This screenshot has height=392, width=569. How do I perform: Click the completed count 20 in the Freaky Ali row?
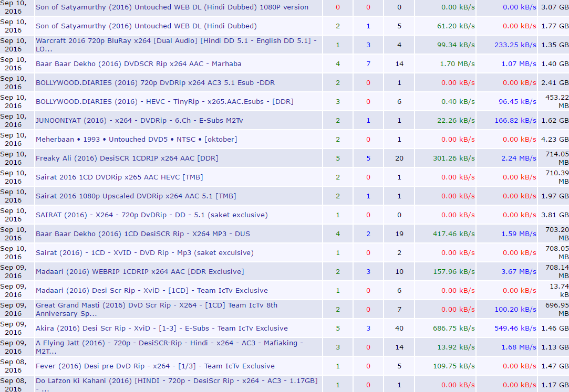coord(399,158)
